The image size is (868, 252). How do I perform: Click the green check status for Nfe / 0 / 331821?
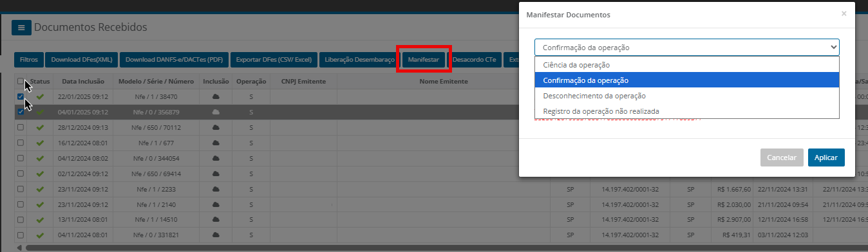[x=40, y=235]
